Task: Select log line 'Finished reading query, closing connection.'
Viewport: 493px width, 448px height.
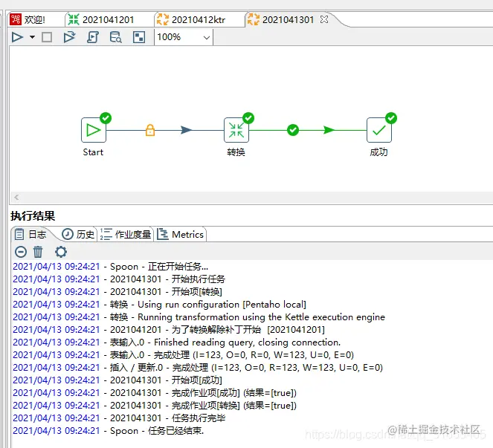Action: pyautogui.click(x=177, y=342)
